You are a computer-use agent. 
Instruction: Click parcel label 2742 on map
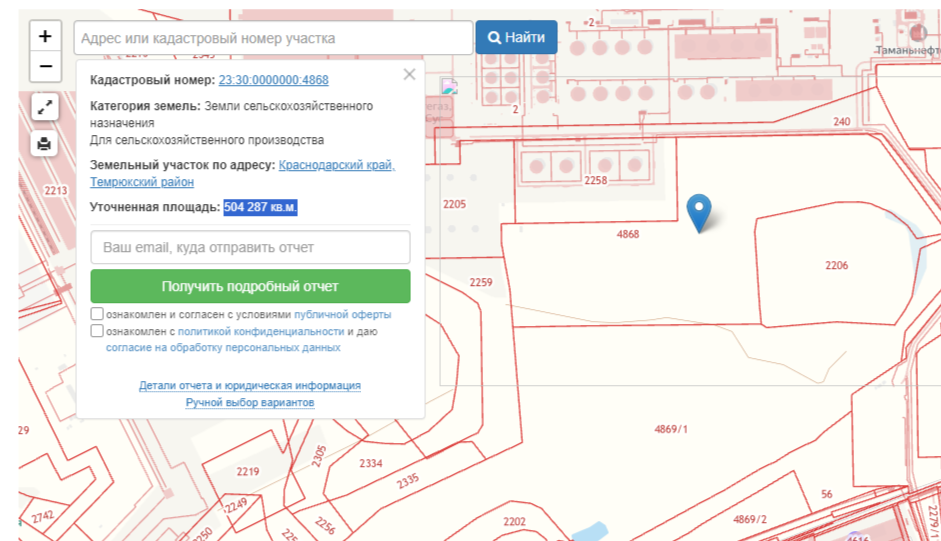(x=43, y=516)
